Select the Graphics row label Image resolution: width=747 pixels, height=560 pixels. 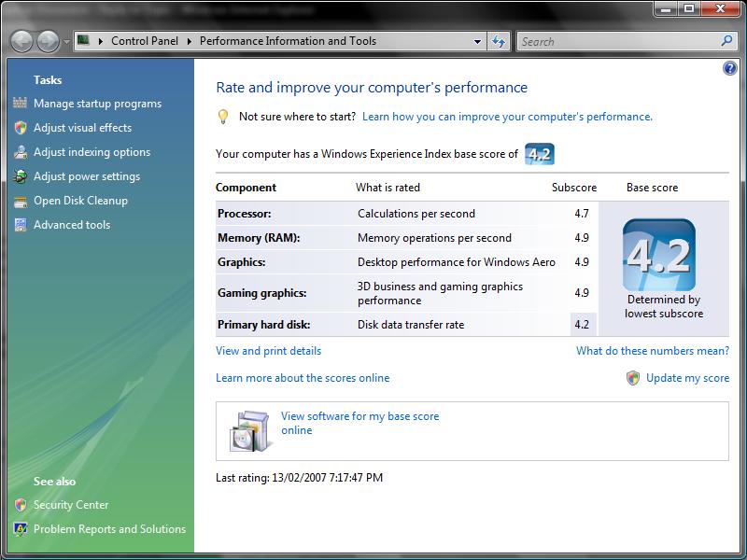tap(242, 262)
